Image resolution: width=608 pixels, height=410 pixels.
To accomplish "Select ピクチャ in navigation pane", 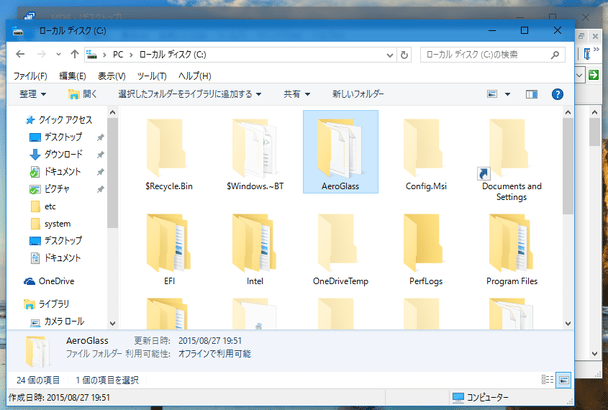I will [50, 189].
